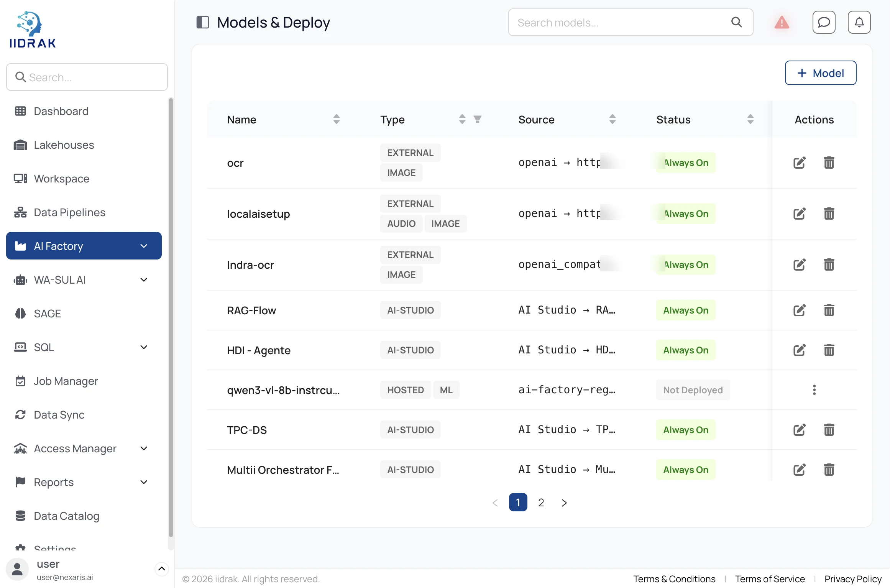Delete the Indra-ocr model
The width and height of the screenshot is (890, 588).
tap(829, 264)
